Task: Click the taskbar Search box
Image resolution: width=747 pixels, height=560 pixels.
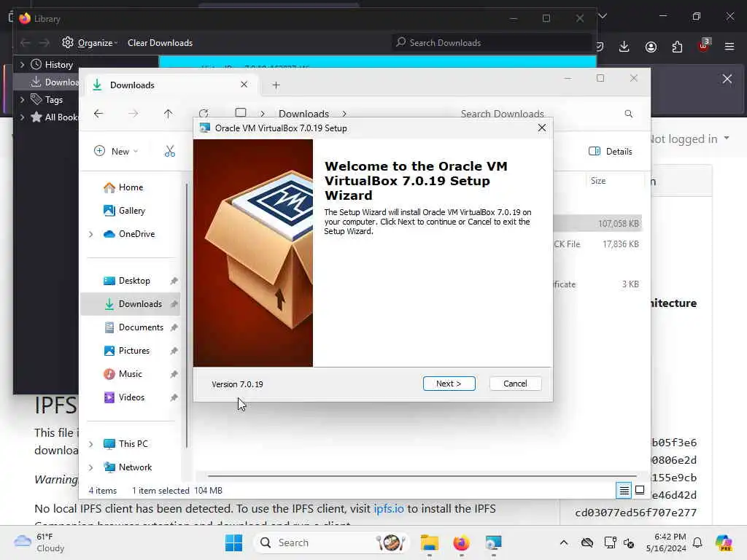Action: (x=333, y=542)
